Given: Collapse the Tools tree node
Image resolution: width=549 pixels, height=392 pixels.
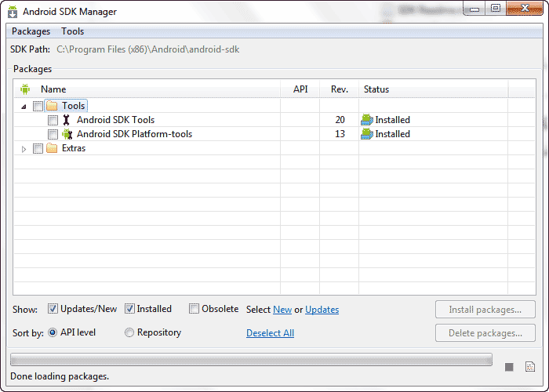Looking at the screenshot, I should point(24,107).
